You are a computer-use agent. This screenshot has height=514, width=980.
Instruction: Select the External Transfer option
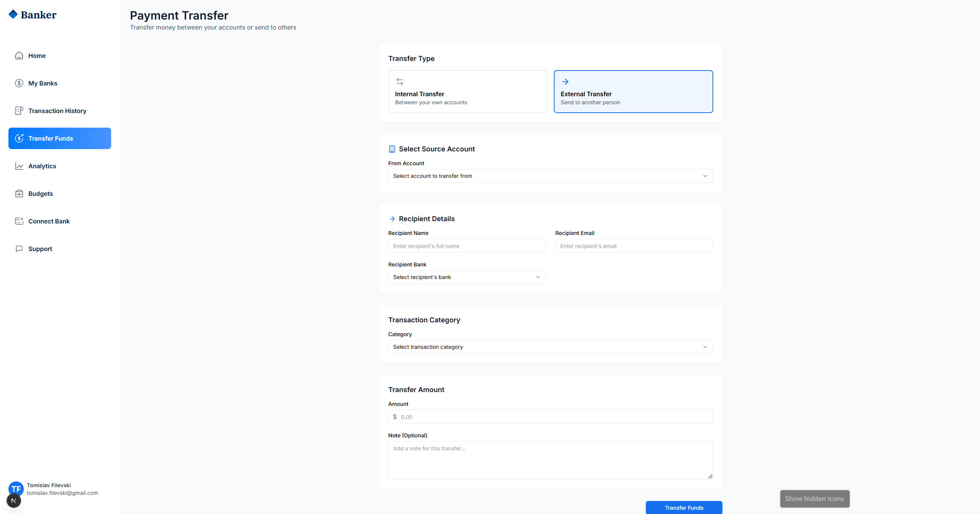(633, 92)
